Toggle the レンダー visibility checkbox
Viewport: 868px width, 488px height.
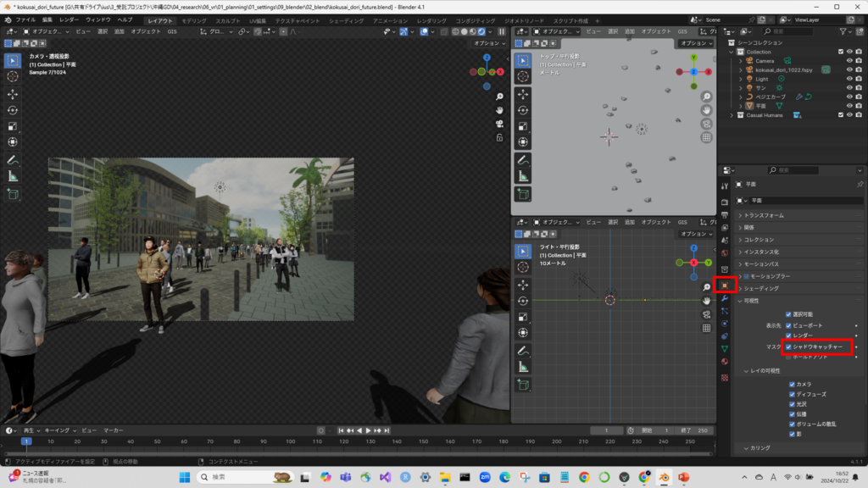coord(788,335)
